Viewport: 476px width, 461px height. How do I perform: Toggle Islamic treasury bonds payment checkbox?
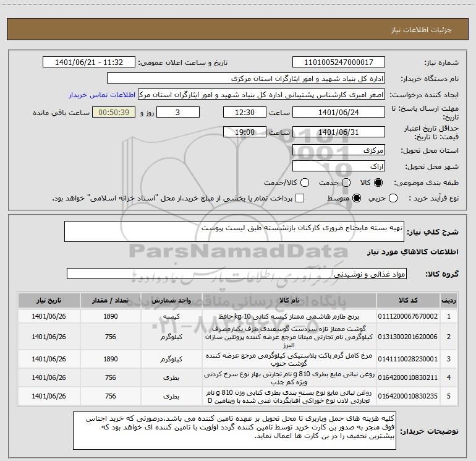pos(300,199)
